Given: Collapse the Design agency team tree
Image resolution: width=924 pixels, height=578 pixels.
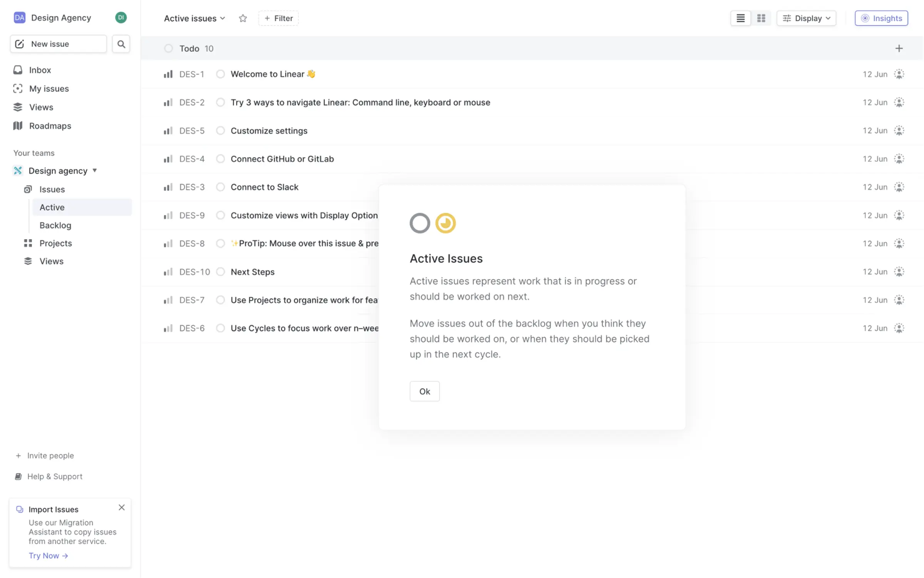Looking at the screenshot, I should tap(94, 171).
